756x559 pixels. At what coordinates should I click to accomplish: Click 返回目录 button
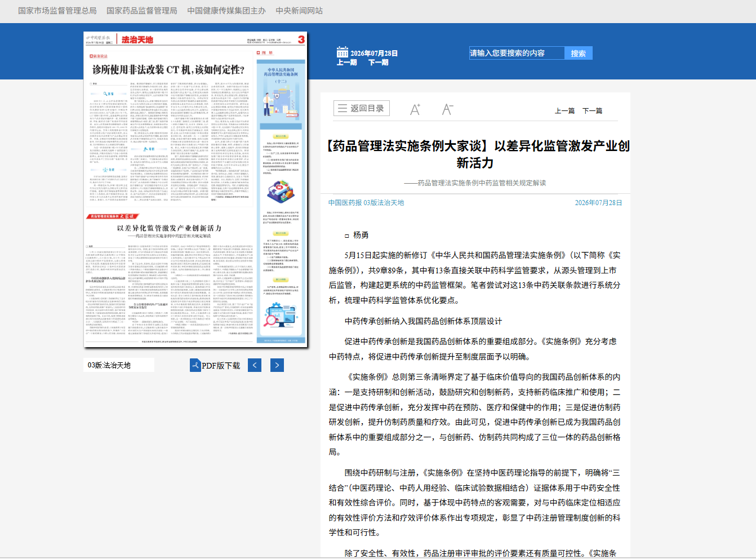pyautogui.click(x=361, y=108)
